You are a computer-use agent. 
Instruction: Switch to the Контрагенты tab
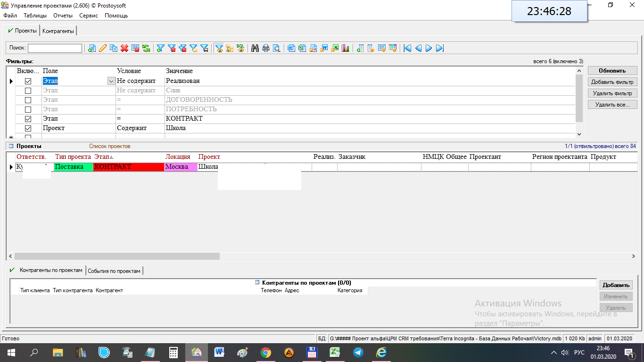click(x=58, y=31)
